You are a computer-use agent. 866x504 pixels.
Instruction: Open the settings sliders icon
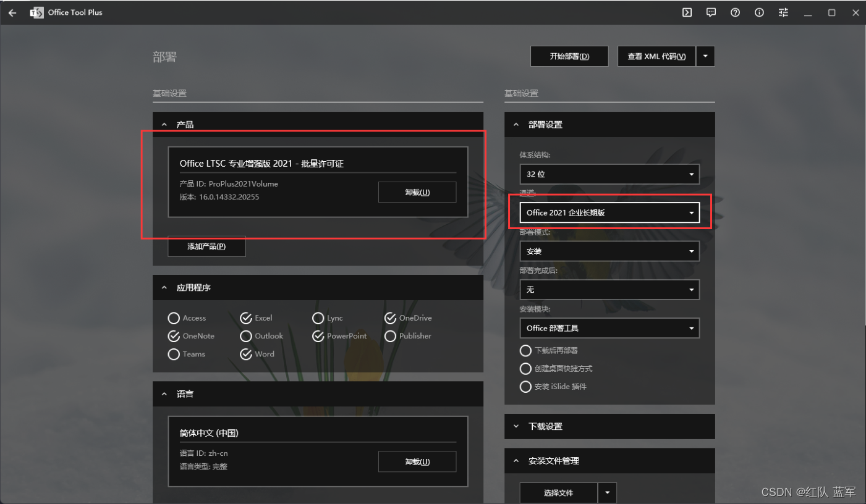783,12
